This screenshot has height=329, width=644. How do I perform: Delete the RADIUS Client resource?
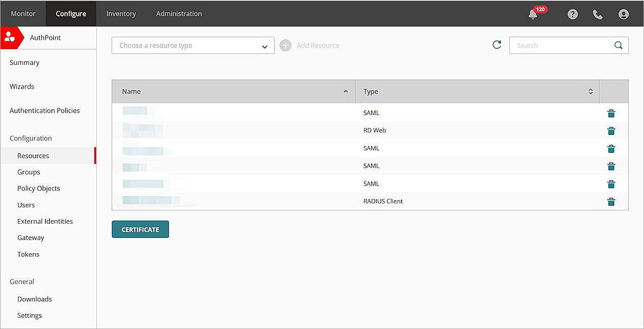click(x=611, y=202)
